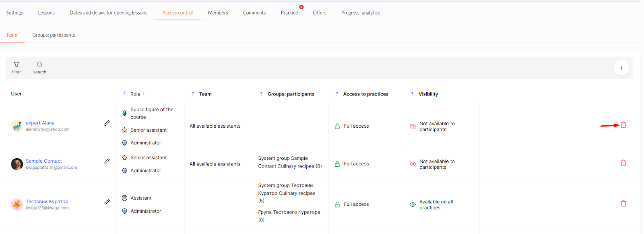
Task: Toggle the green eye icon for Тестовий Куратор
Action: (x=413, y=205)
